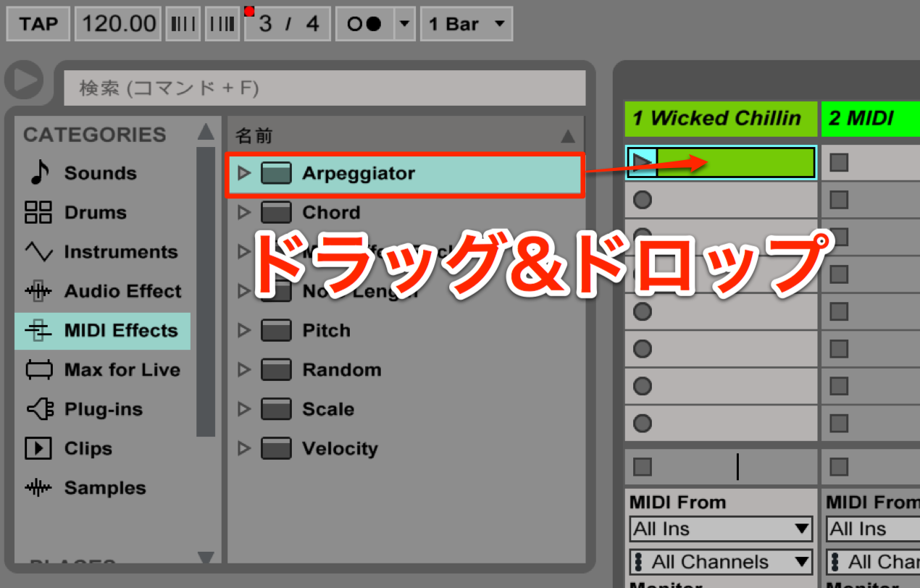This screenshot has height=588, width=920.
Task: Open the Plug-ins category
Action: pos(103,409)
